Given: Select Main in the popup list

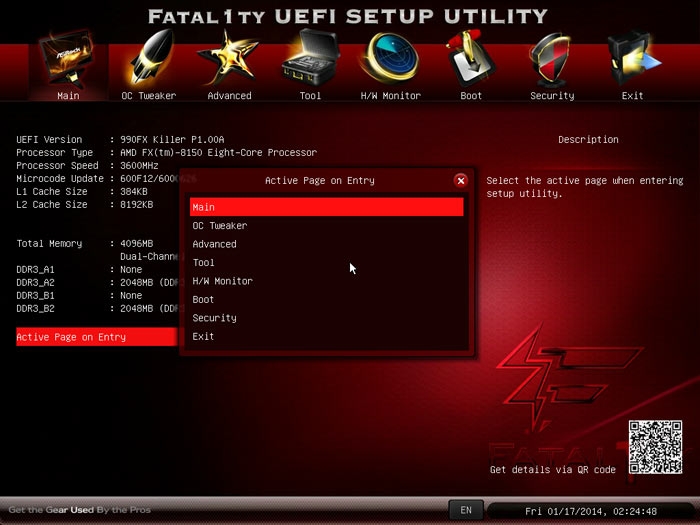Looking at the screenshot, I should click(x=327, y=207).
